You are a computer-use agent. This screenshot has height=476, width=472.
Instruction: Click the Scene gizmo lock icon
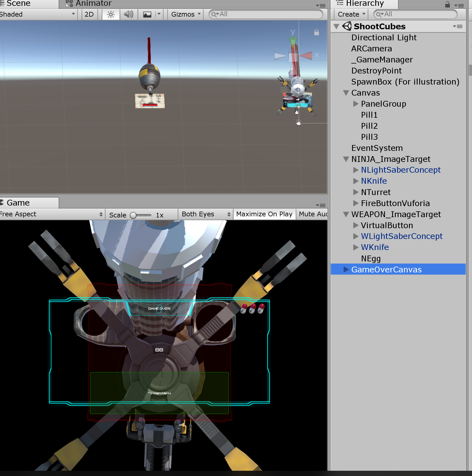316,32
